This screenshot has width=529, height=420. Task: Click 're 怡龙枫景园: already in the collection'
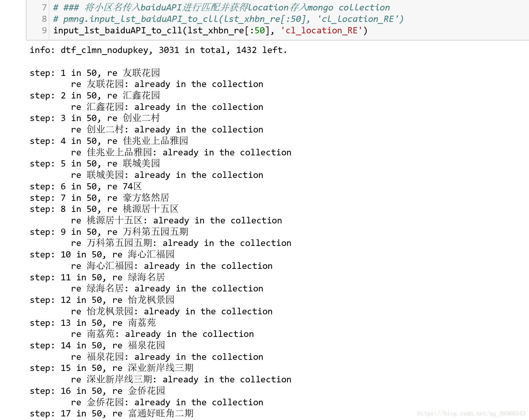(172, 311)
